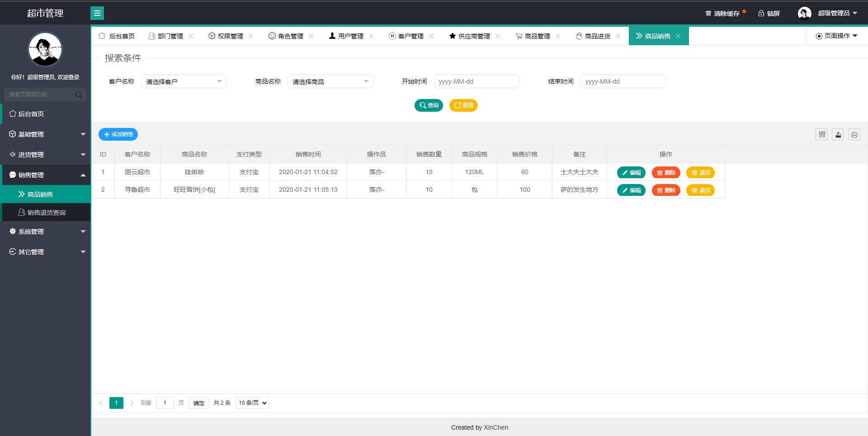This screenshot has height=436, width=868.
Task: Close the 商品管理 tab
Action: (558, 36)
